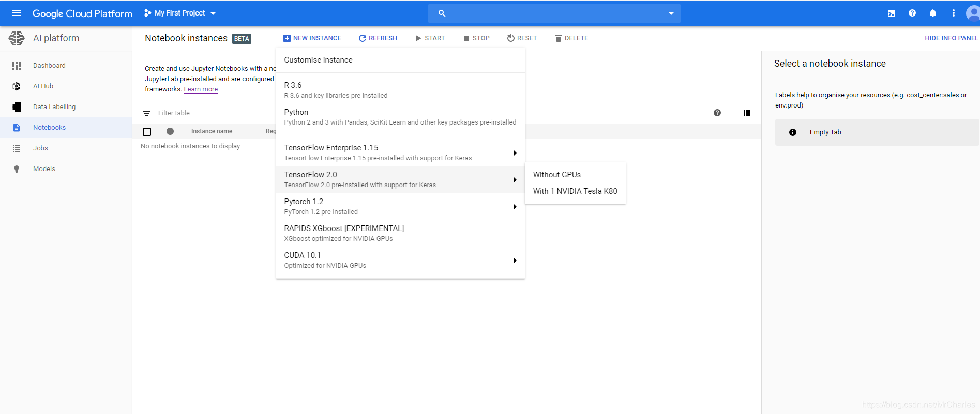Click the RESET button

click(522, 38)
